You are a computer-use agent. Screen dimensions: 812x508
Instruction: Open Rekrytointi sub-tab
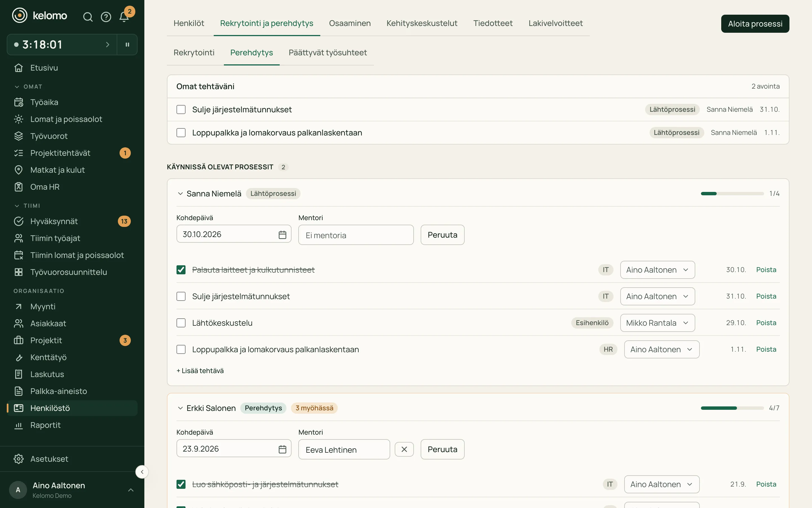coord(194,52)
